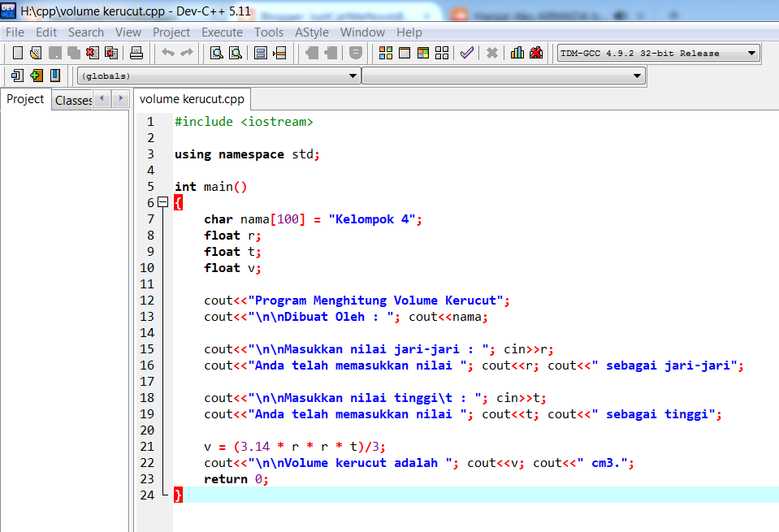
Task: Create a new source file
Action: pos(17,53)
